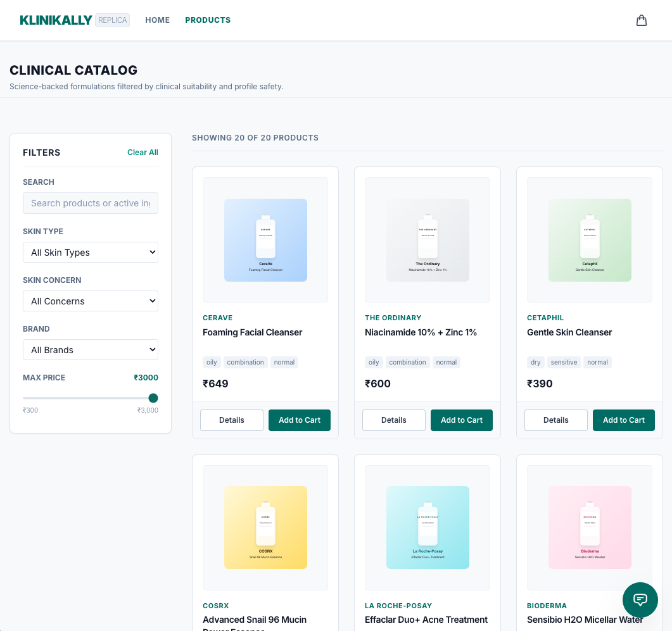This screenshot has height=631, width=672.
Task: Click oily tag on Foaming Facial Cleanser
Action: pyautogui.click(x=212, y=363)
